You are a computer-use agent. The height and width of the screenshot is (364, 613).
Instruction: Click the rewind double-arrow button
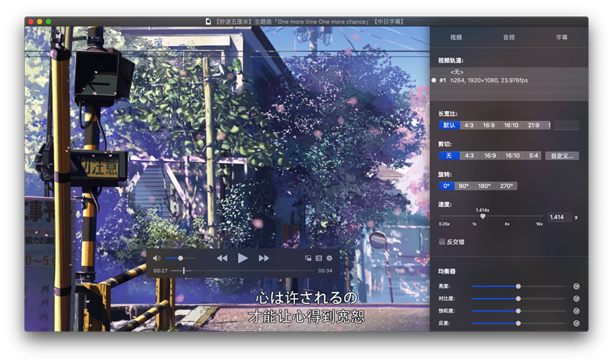point(222,258)
